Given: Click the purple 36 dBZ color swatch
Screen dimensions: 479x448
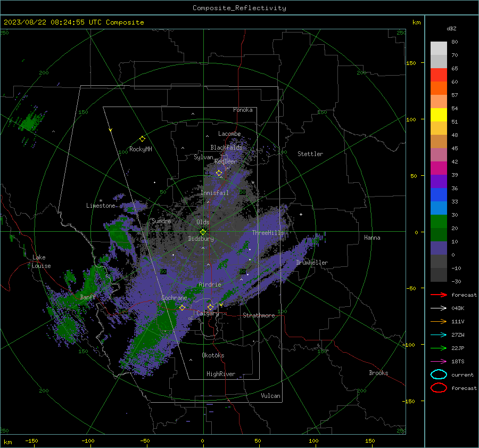Looking at the screenshot, I should [439, 181].
